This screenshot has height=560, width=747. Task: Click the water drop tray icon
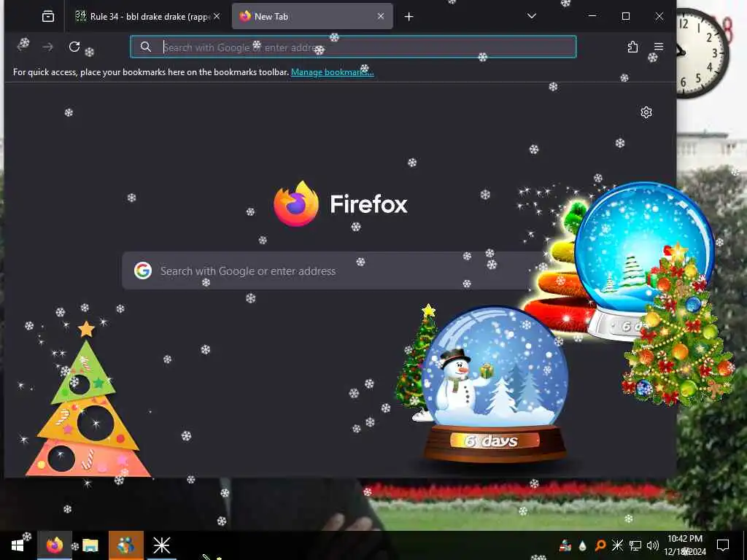[582, 545]
